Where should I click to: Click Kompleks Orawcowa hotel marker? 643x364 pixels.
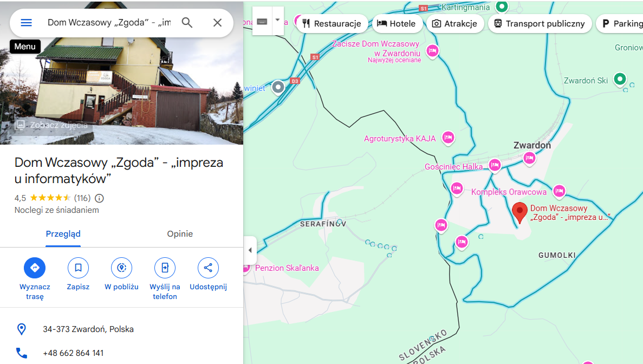coord(559,191)
